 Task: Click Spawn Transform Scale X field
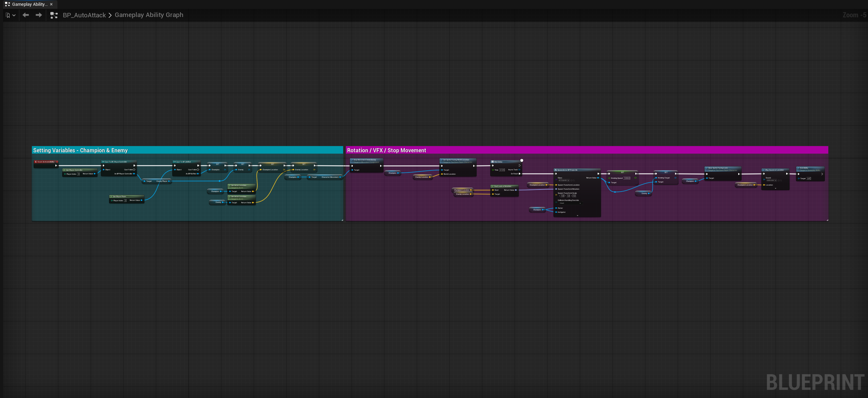[562, 196]
